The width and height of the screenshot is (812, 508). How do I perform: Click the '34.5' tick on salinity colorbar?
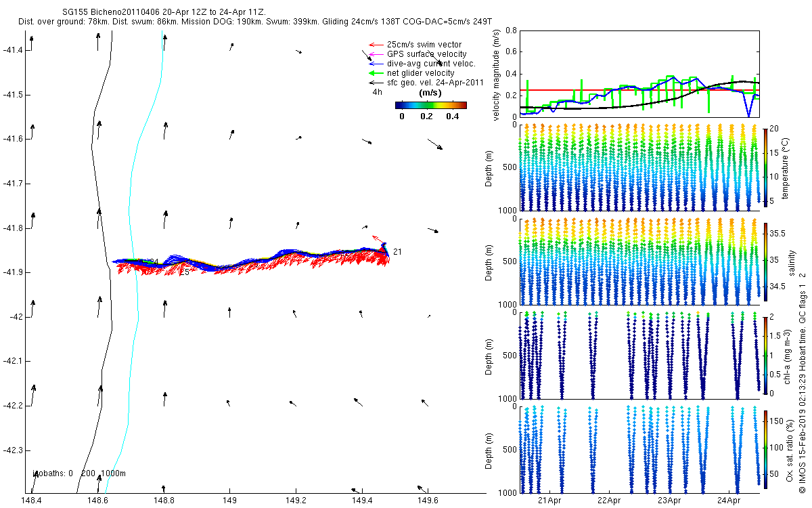(776, 287)
